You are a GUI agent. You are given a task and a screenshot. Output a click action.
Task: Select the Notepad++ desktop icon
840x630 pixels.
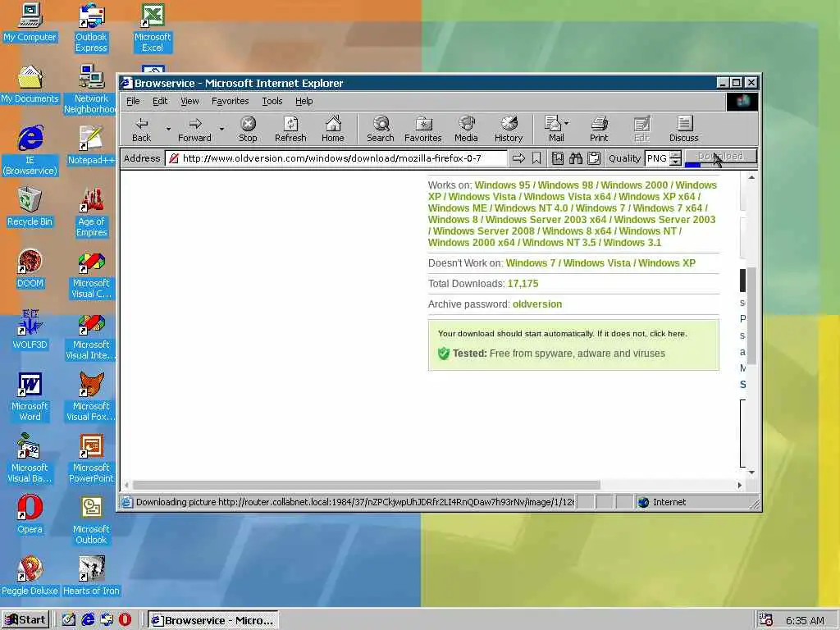(x=91, y=145)
